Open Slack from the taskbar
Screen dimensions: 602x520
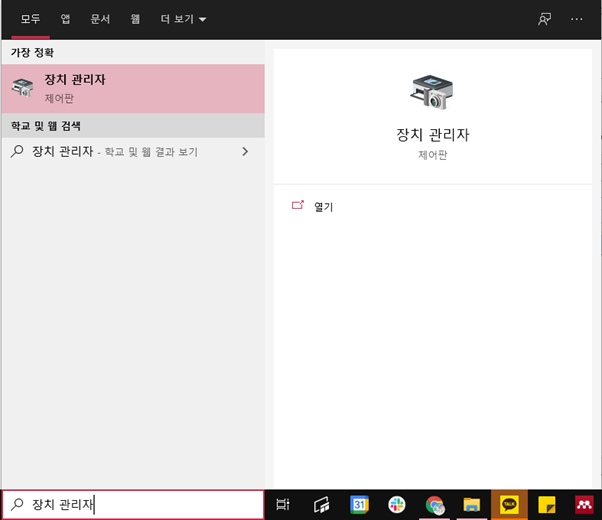coord(397,504)
